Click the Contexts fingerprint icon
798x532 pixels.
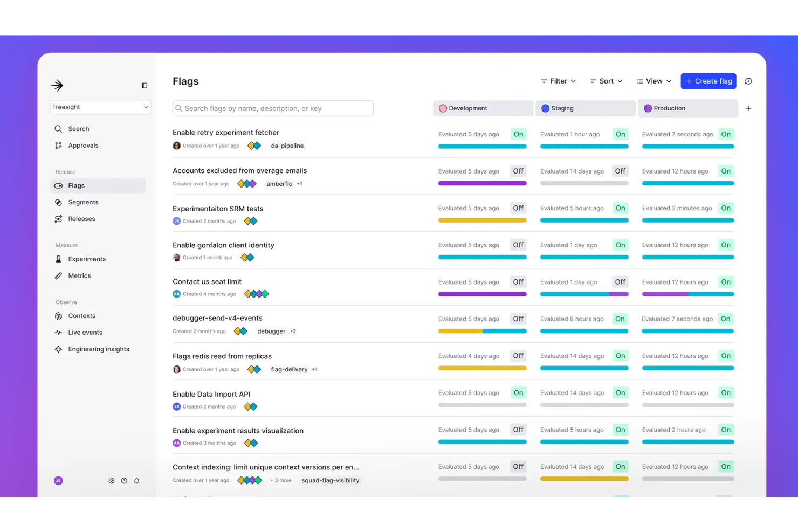(58, 316)
